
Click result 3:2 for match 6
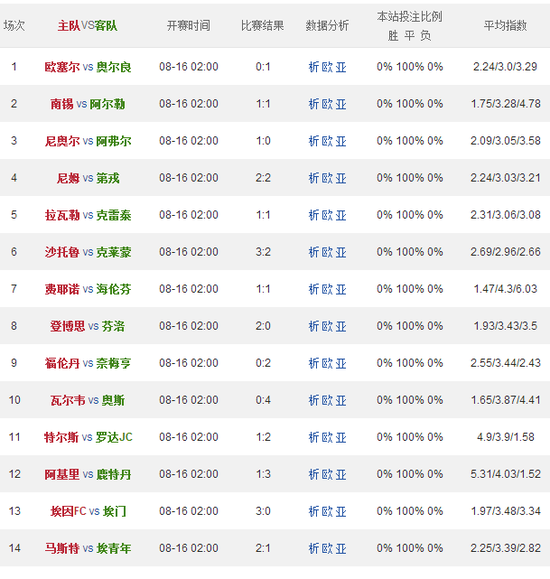[263, 252]
